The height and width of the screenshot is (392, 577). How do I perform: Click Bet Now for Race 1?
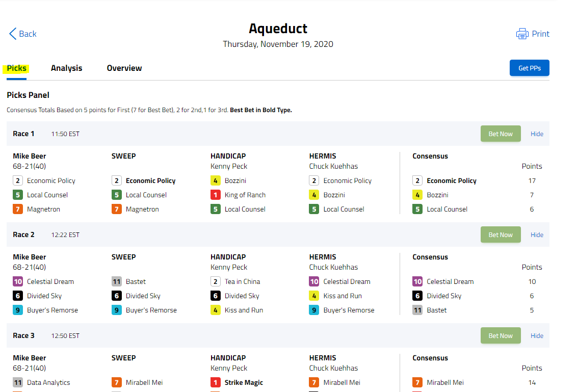click(x=501, y=134)
